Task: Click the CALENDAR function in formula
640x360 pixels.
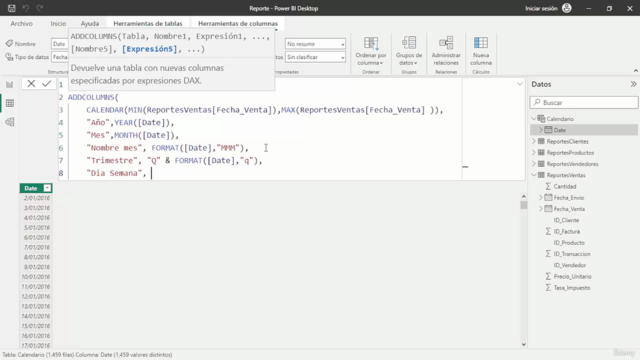Action: point(104,110)
